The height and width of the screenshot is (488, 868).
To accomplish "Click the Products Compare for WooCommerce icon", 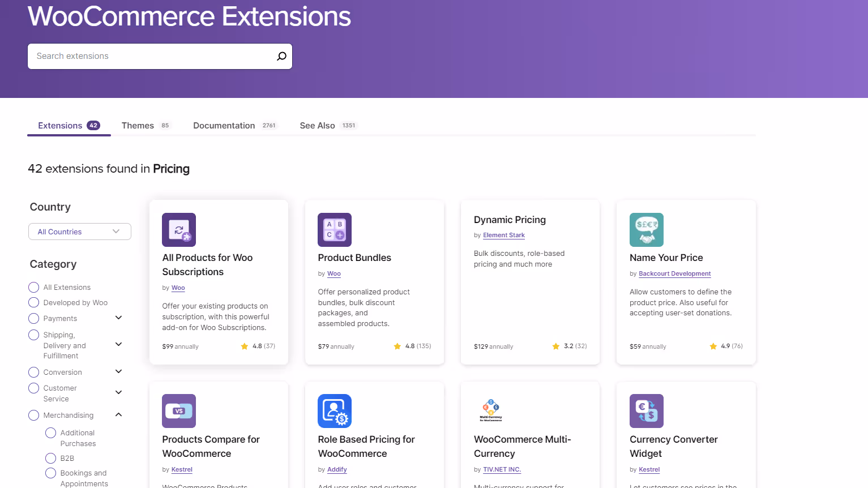I will click(178, 411).
